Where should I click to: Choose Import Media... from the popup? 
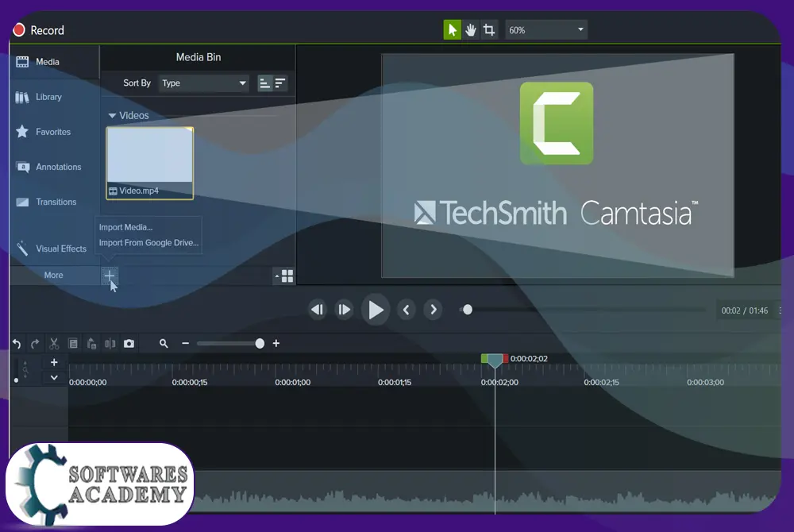click(x=125, y=227)
